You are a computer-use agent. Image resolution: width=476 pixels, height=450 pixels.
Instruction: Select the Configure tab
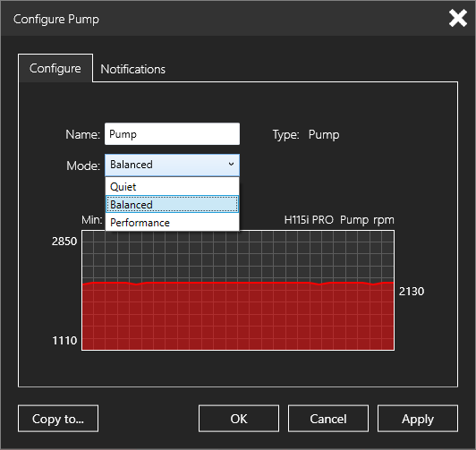(55, 68)
